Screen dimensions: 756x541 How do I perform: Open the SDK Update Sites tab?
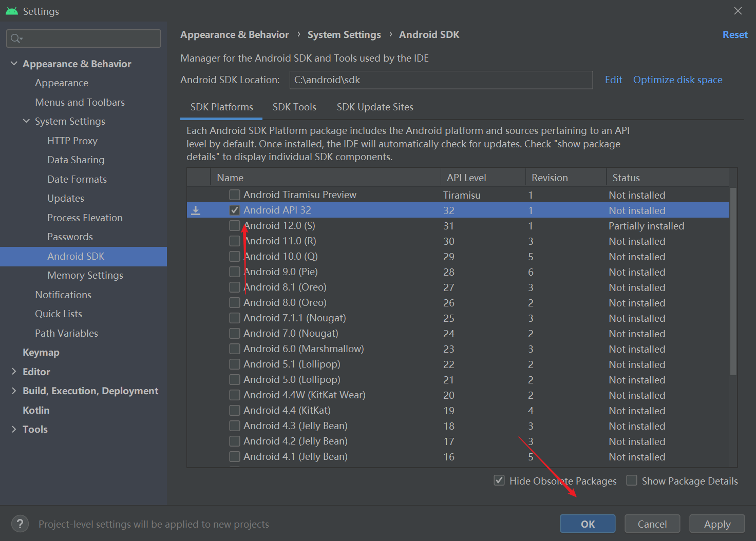375,107
